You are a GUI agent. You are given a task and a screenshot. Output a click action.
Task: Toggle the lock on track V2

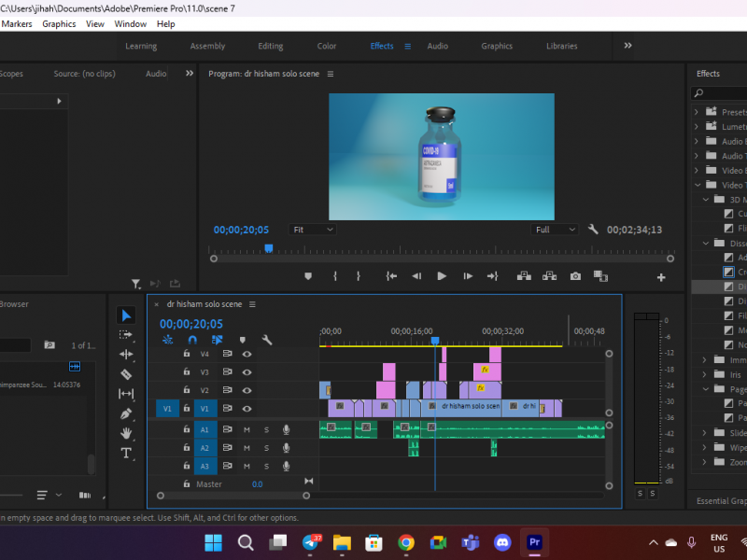pyautogui.click(x=186, y=390)
